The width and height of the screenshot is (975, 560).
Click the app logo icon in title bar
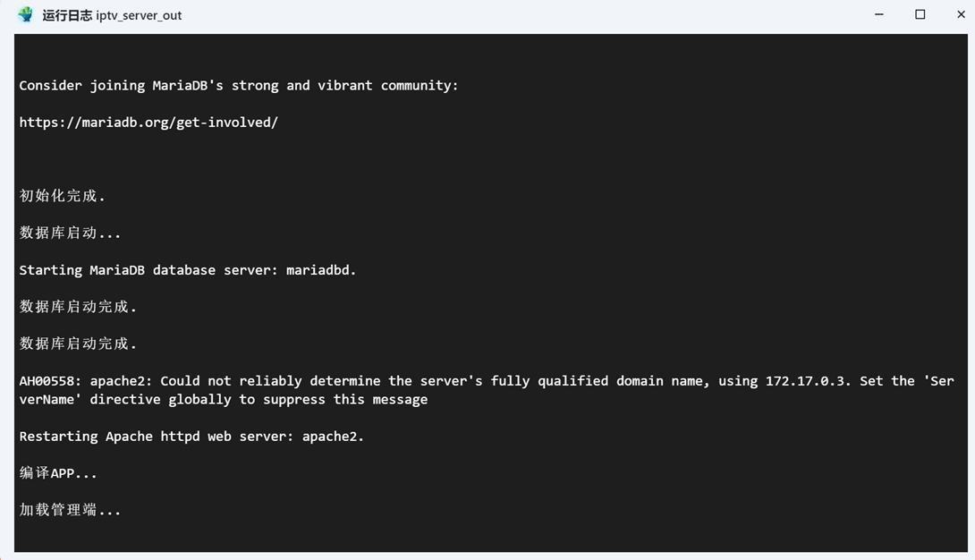pyautogui.click(x=26, y=14)
